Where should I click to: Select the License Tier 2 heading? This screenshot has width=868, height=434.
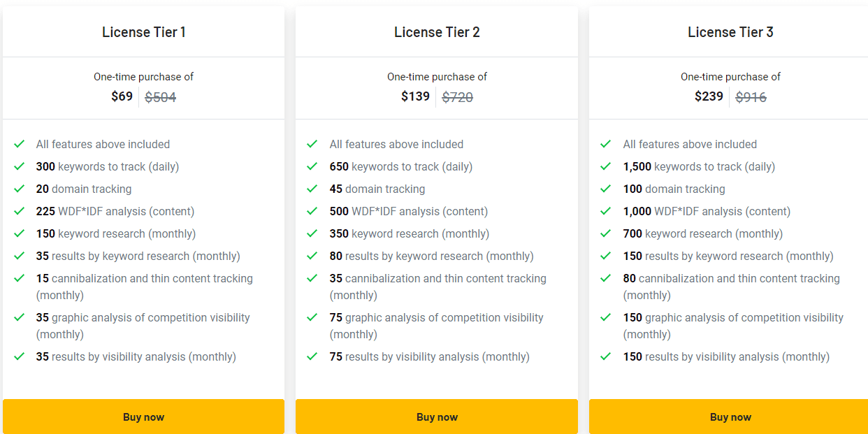pyautogui.click(x=437, y=32)
